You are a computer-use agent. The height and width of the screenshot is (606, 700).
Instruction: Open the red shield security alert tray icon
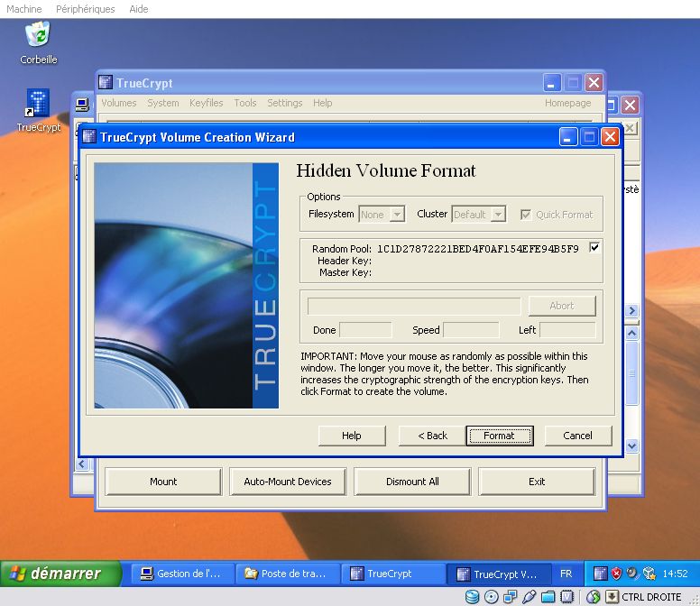click(x=616, y=574)
